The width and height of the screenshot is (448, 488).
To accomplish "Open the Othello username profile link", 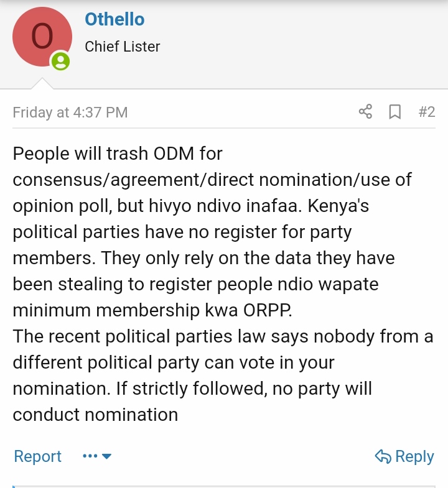I will click(114, 19).
